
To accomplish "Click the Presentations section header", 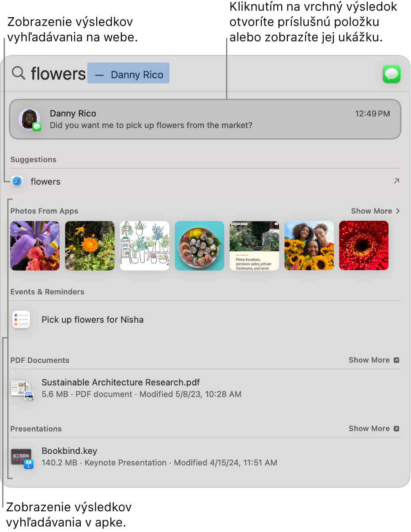I will tap(36, 429).
